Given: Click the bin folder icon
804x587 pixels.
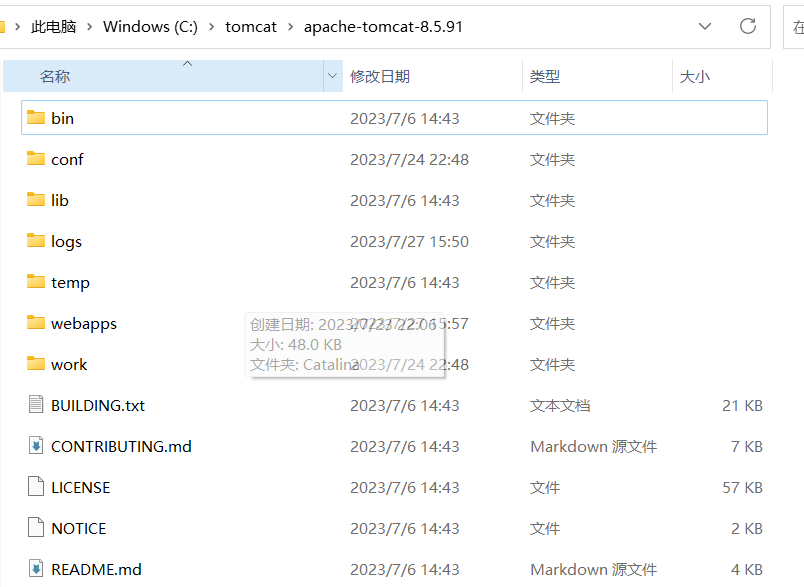Looking at the screenshot, I should 36,117.
